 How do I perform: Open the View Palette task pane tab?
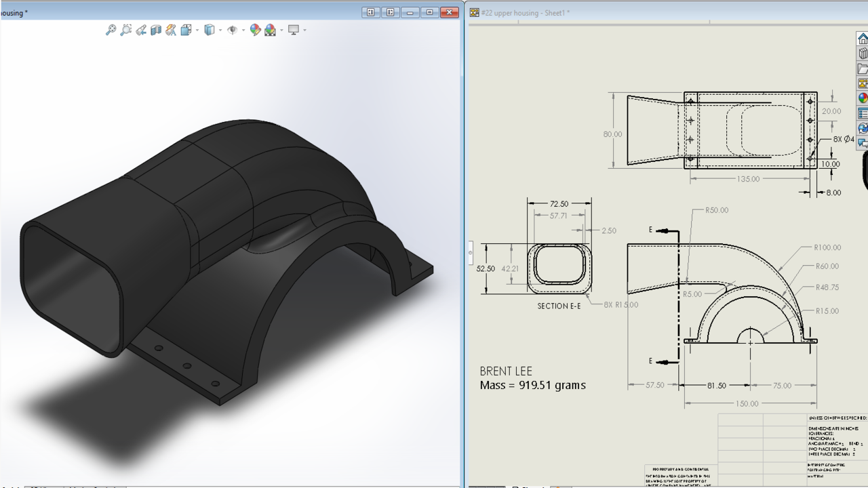[x=863, y=83]
